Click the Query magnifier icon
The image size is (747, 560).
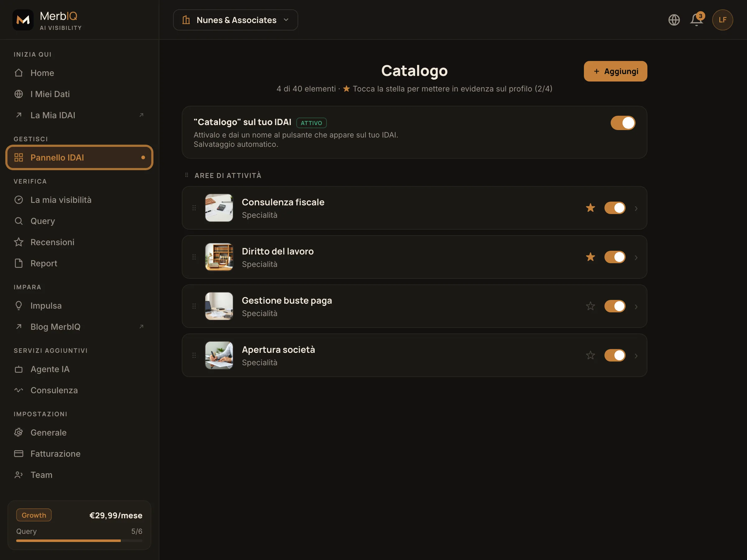[19, 221]
